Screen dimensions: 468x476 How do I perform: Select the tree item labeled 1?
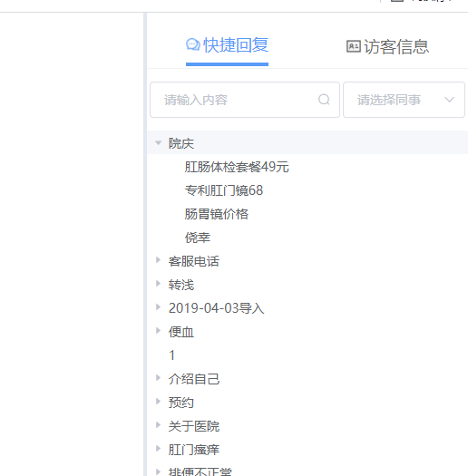(172, 355)
